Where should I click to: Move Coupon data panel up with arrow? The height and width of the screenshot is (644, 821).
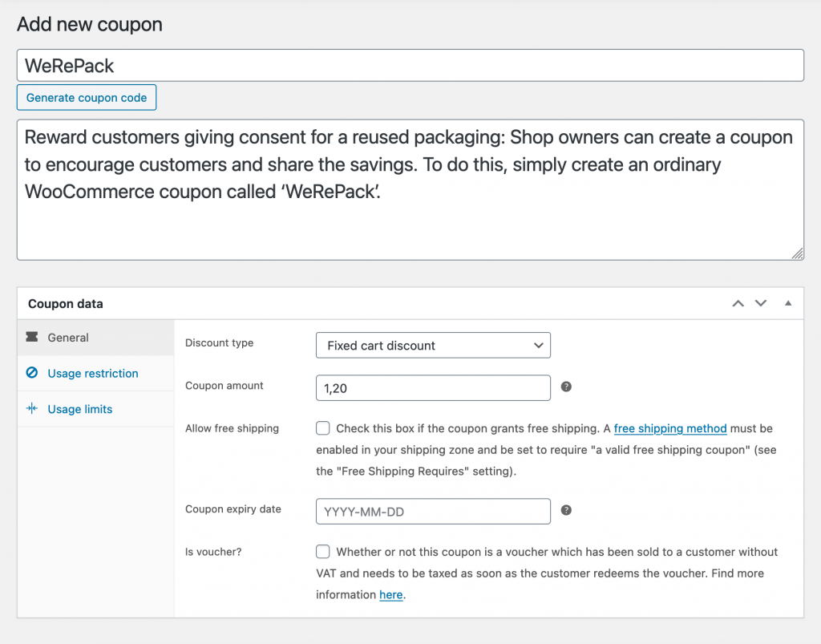pyautogui.click(x=738, y=304)
